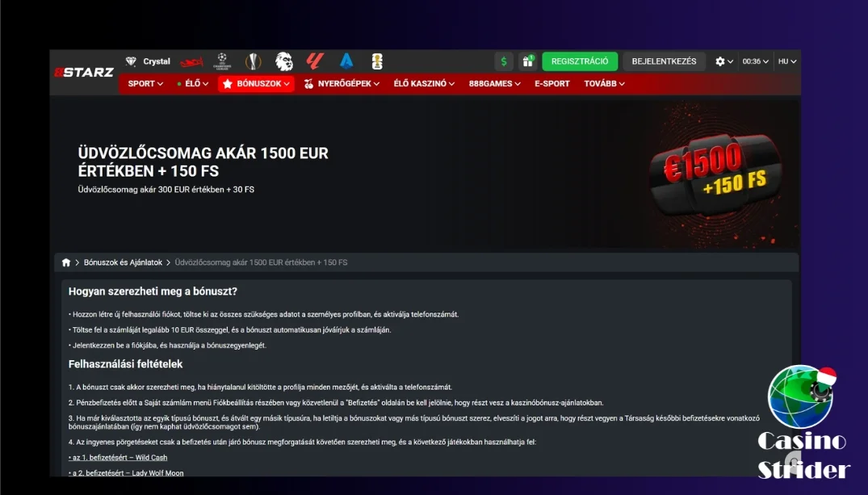
Task: Click the green dollar deposit icon
Action: tap(504, 61)
